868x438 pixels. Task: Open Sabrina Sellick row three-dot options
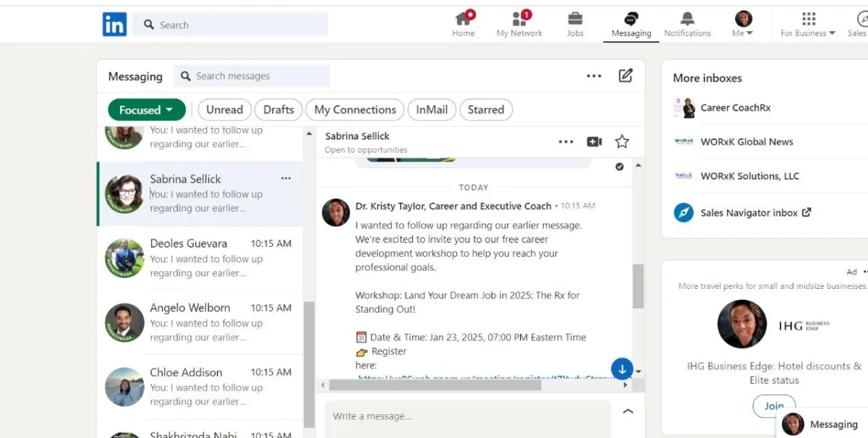click(x=286, y=178)
